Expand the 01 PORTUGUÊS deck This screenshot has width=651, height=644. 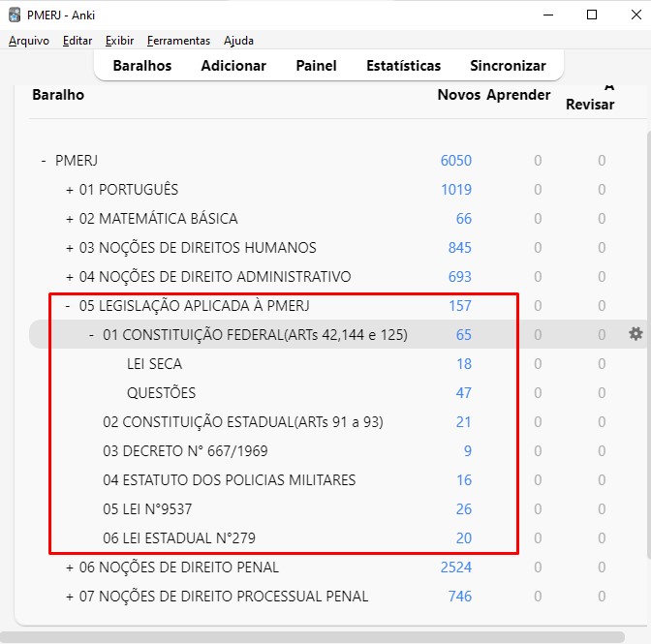70,190
